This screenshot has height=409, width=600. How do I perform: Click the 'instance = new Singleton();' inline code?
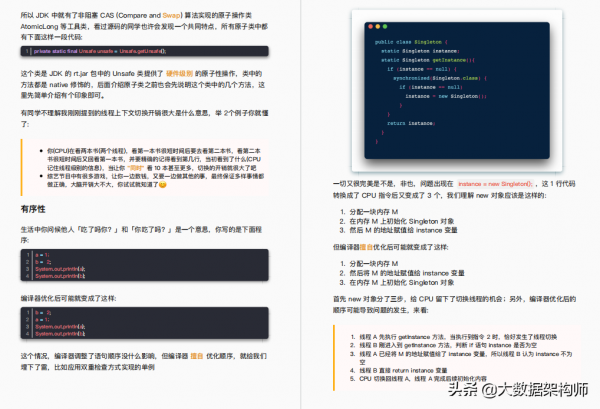[495, 185]
